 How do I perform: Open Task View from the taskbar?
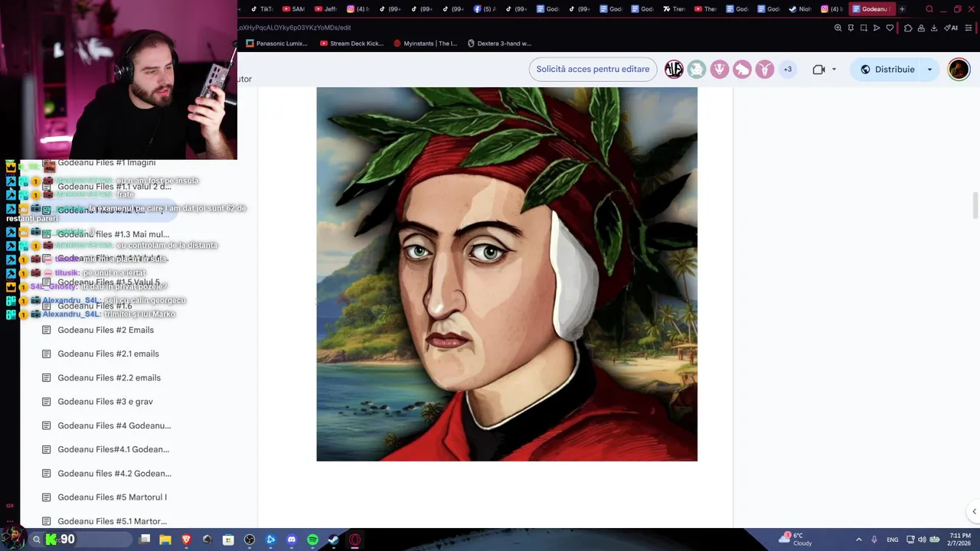tap(145, 540)
